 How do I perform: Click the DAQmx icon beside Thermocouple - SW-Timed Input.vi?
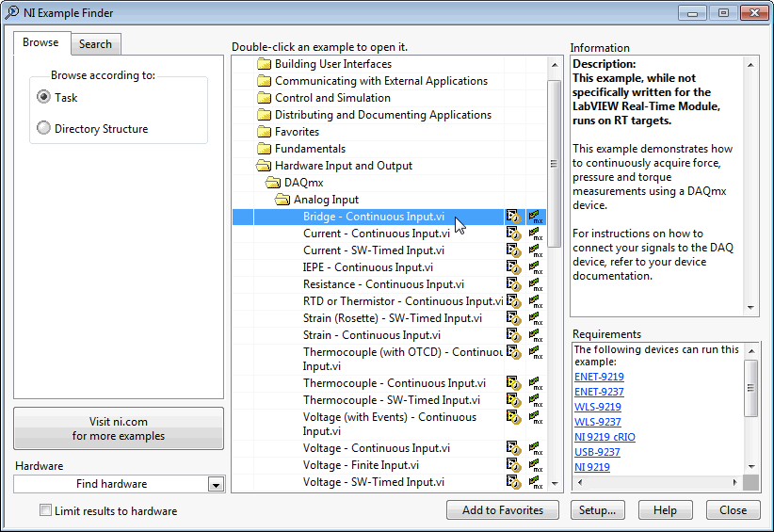(535, 400)
